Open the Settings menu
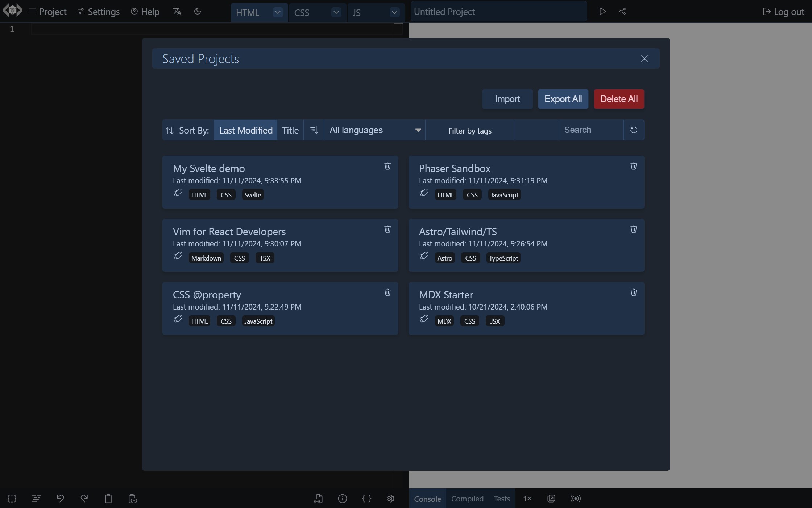The height and width of the screenshot is (508, 812). click(x=99, y=12)
